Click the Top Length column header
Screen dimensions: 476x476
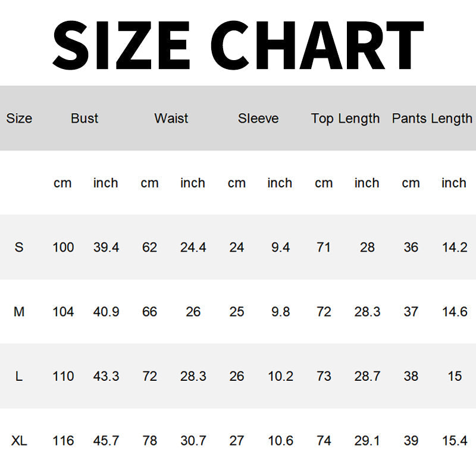click(345, 118)
